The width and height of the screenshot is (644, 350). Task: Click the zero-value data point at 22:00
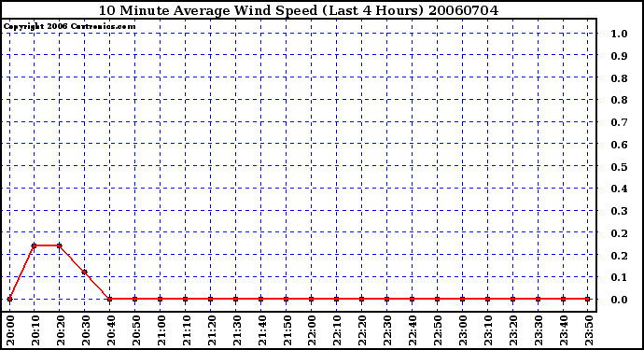pos(312,299)
